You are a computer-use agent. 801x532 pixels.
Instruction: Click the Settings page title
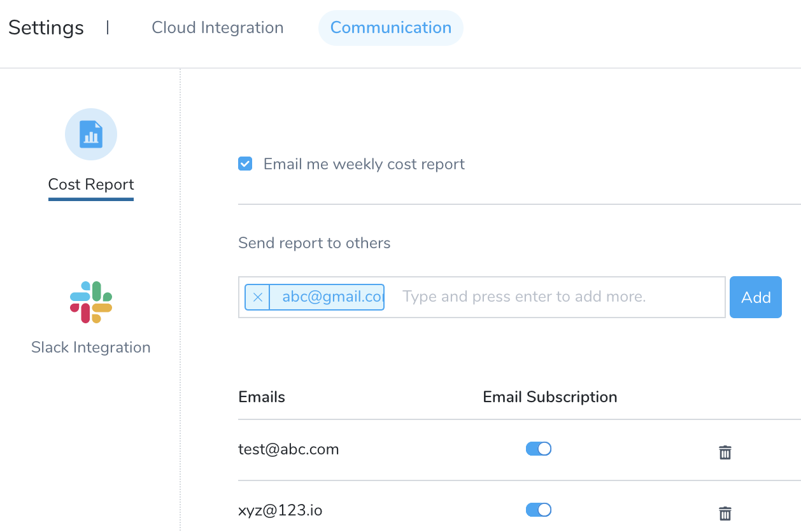tap(46, 28)
